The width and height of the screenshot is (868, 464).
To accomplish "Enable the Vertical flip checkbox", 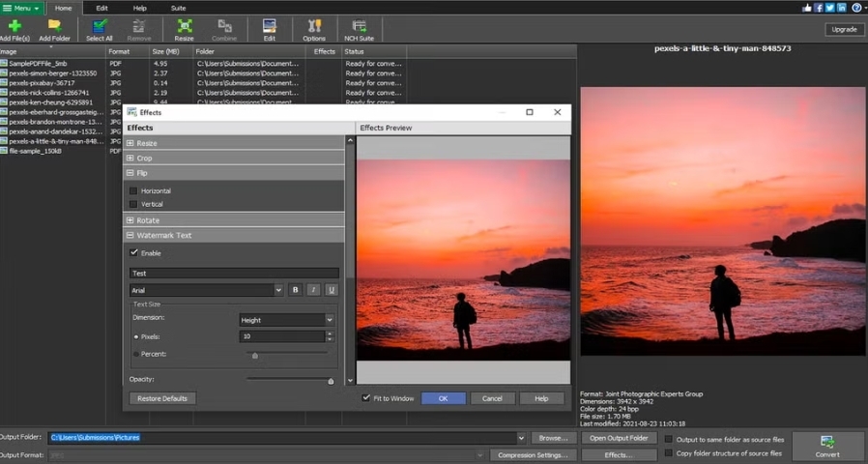I will (x=132, y=204).
